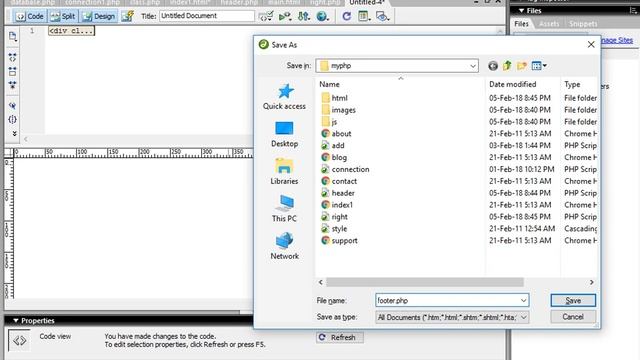Go to Network in Save As sidebar
640x360 pixels.
pyautogui.click(x=284, y=246)
